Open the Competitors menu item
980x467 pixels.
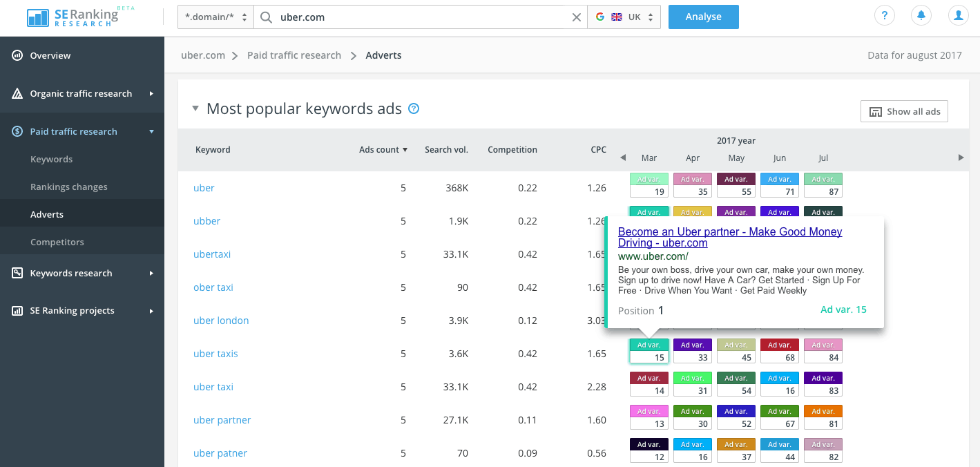pos(57,242)
